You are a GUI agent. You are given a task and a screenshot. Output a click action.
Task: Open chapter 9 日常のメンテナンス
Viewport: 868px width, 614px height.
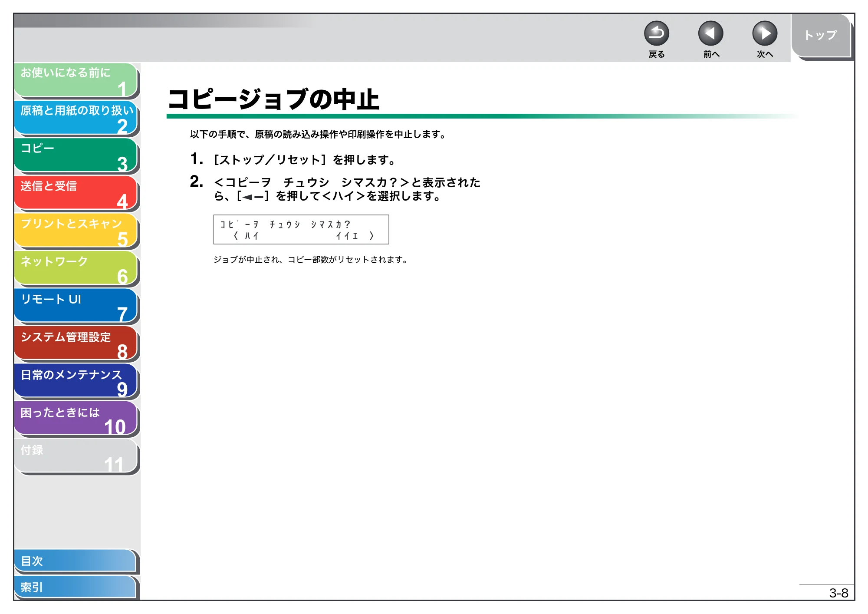(76, 381)
